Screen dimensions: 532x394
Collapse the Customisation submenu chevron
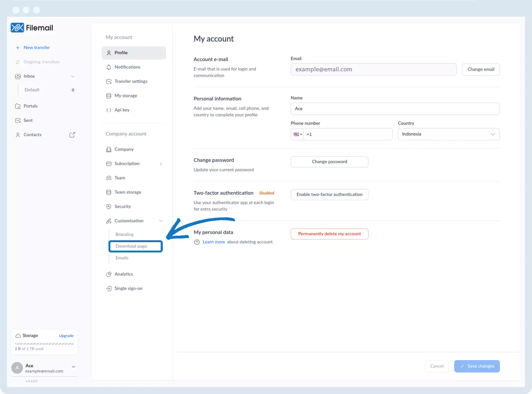click(x=161, y=221)
